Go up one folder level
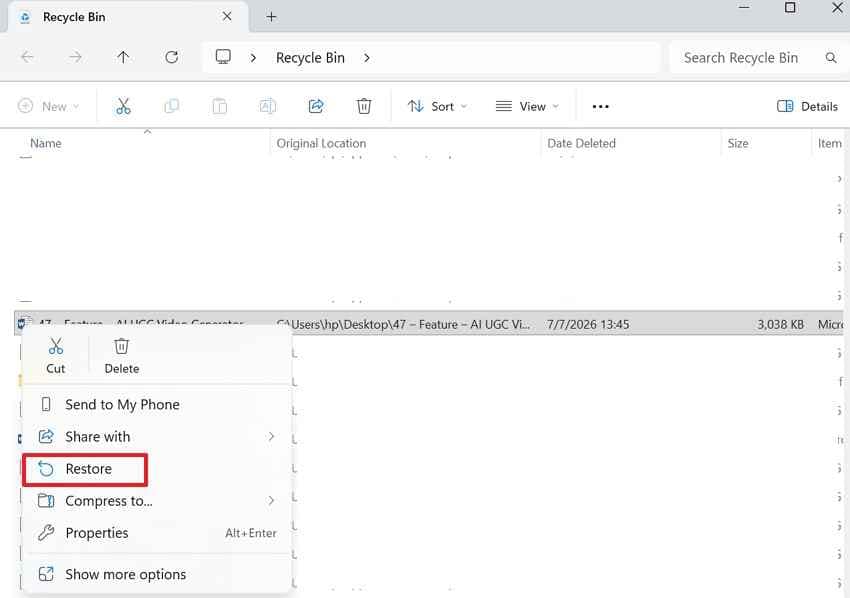The height and width of the screenshot is (598, 850). pyautogui.click(x=123, y=57)
